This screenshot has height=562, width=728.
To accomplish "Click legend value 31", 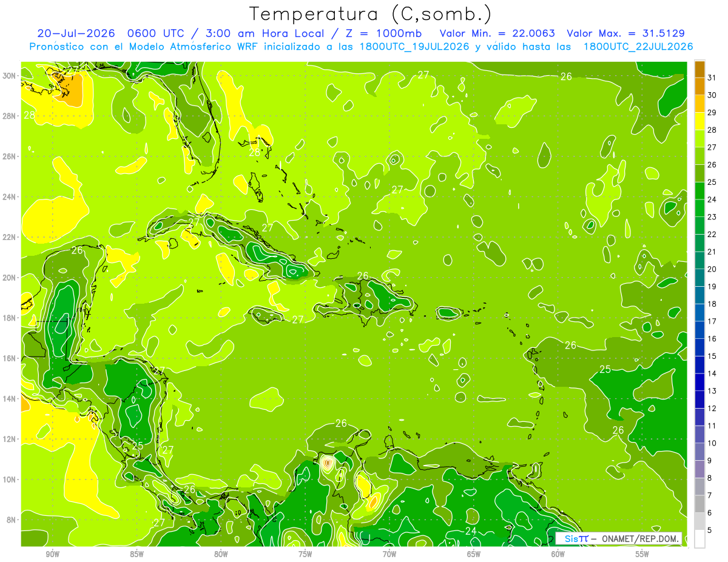I will point(712,78).
